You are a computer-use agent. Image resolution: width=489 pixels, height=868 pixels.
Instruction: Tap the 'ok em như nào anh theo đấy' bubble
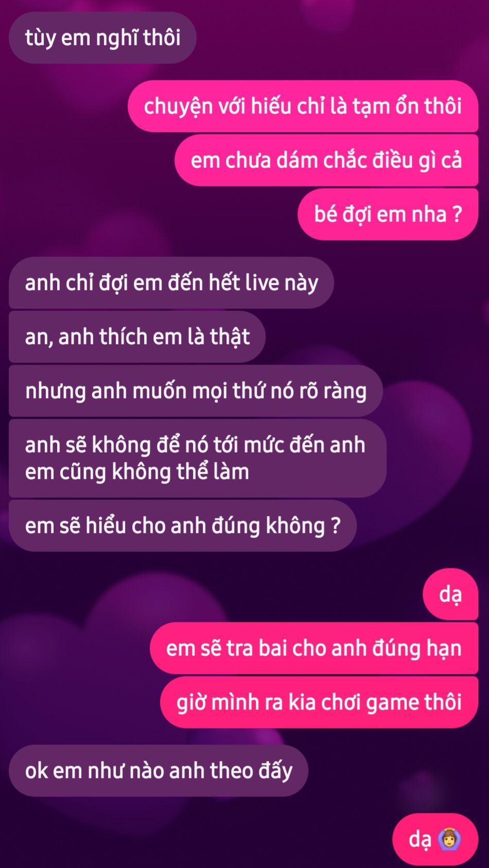pyautogui.click(x=159, y=771)
